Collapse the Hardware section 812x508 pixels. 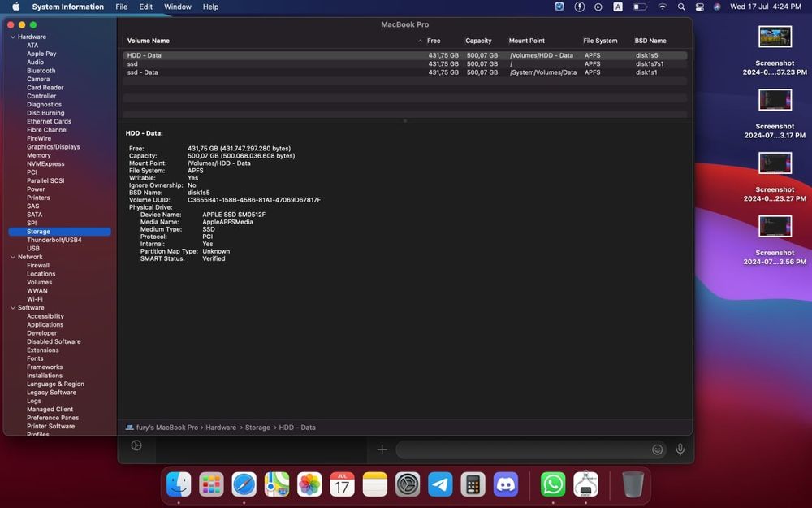coord(13,37)
